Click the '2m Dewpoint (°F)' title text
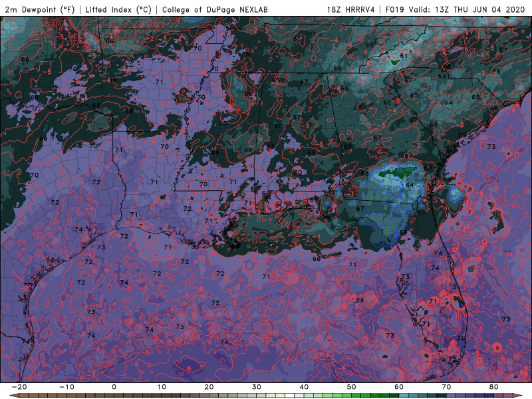Image resolution: width=532 pixels, height=399 pixels. tap(40, 9)
